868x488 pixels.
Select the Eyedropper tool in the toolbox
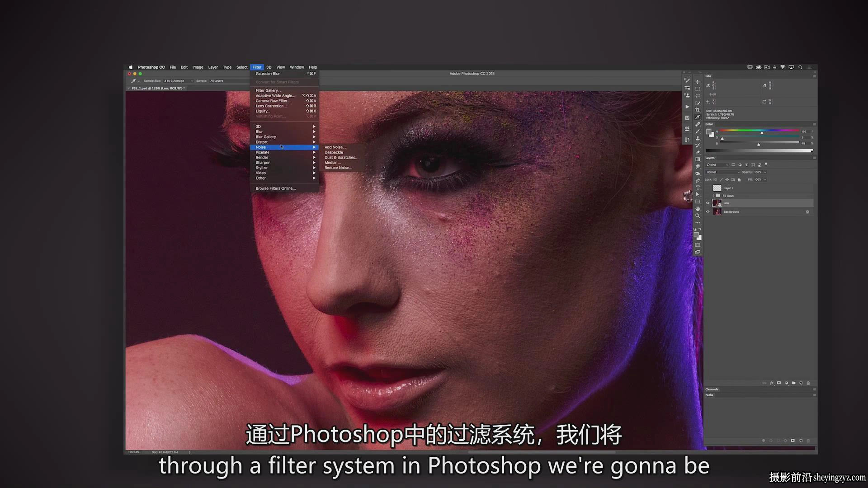pos(698,117)
